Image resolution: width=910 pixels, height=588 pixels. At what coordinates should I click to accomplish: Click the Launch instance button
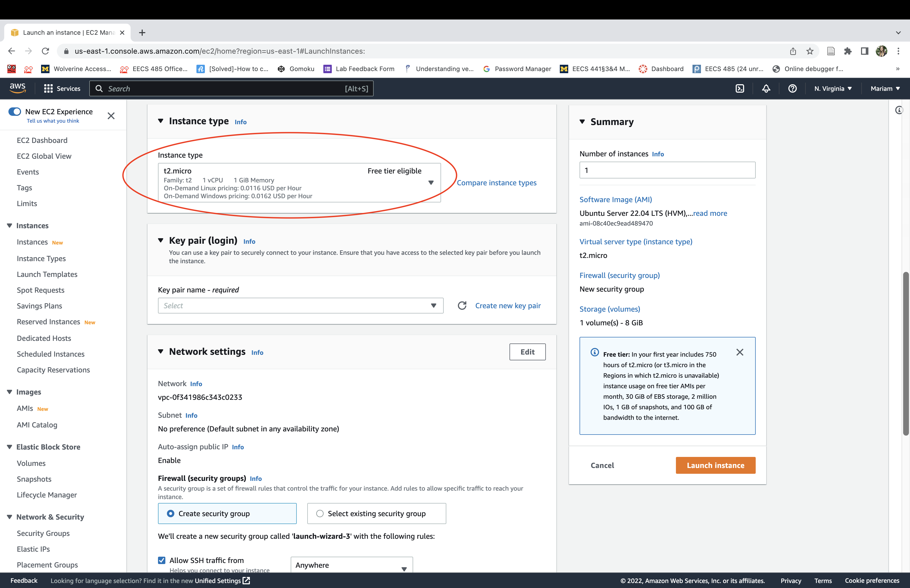tap(715, 465)
